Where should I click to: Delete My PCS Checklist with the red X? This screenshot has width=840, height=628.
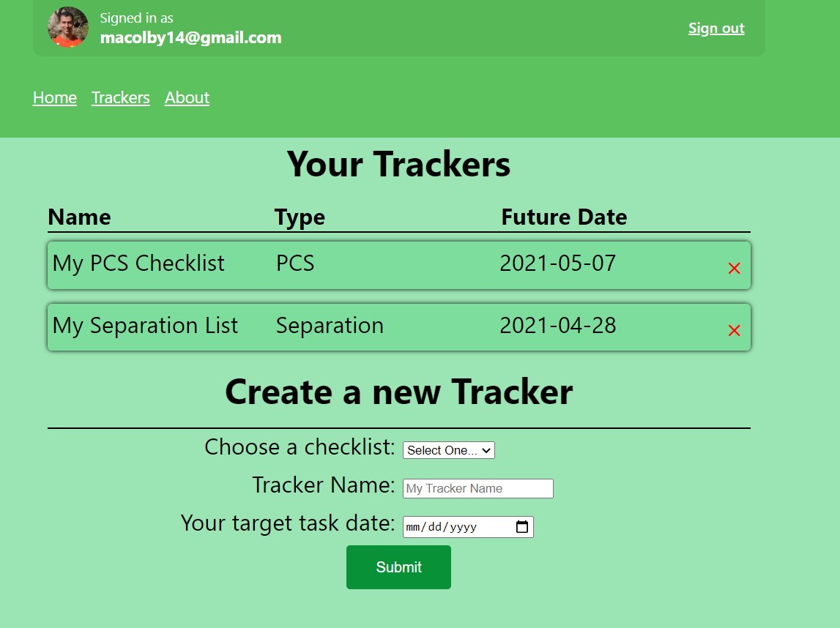(733, 269)
